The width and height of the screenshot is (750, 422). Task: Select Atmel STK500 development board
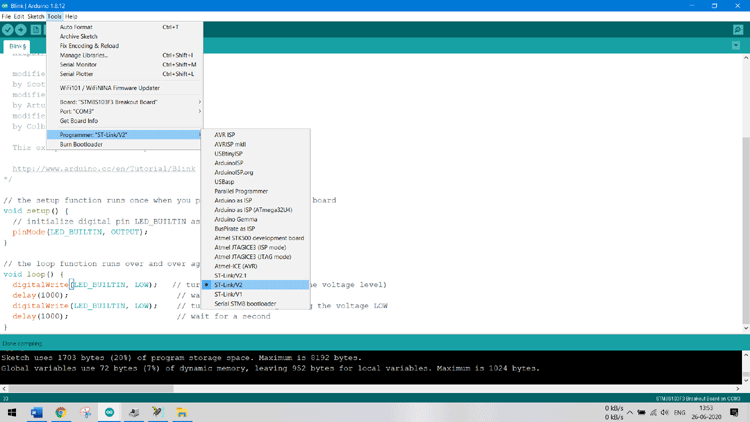(255, 238)
